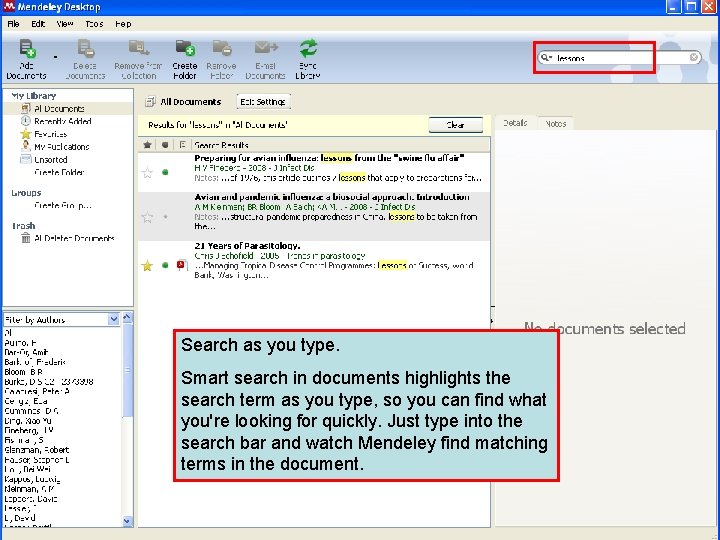
Task: Click the Clear search results button
Action: (x=456, y=125)
